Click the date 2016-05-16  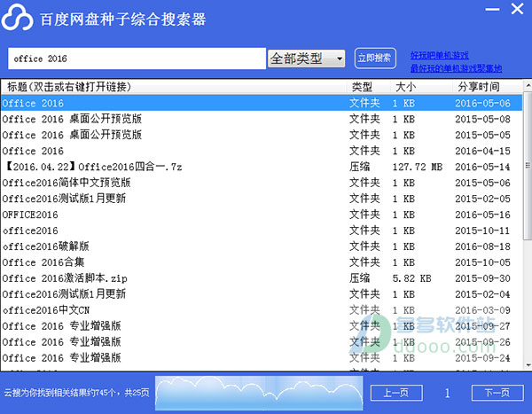(482, 215)
